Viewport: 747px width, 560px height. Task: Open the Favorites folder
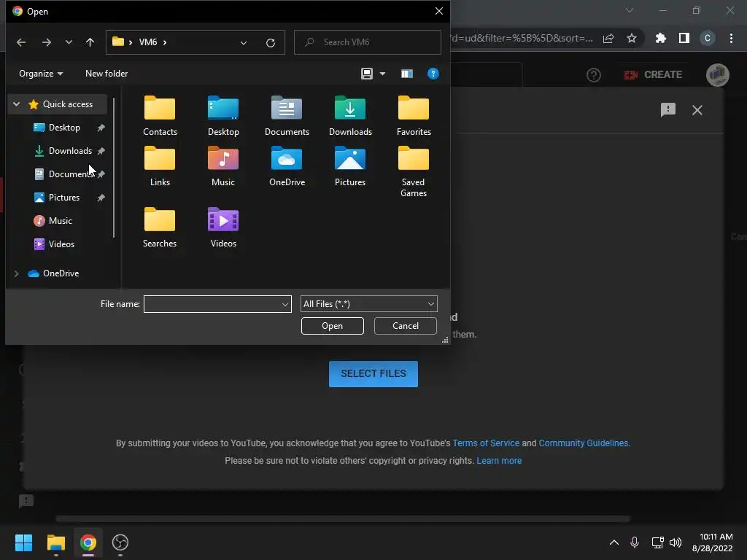tap(414, 116)
